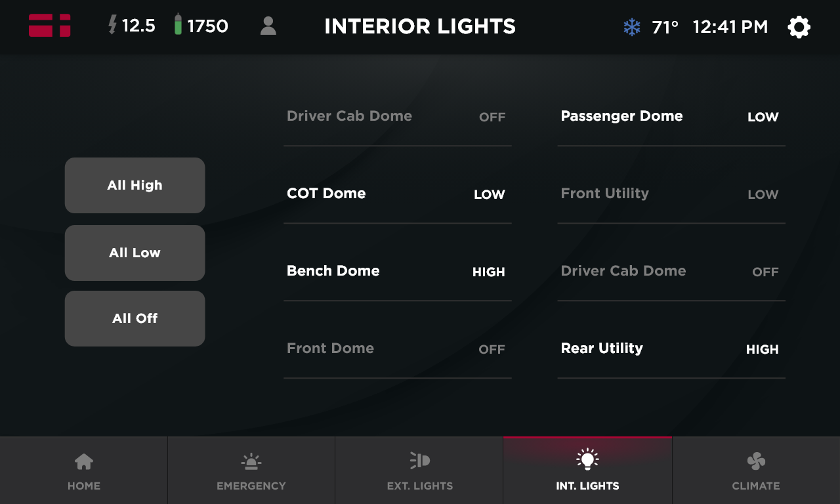Image resolution: width=840 pixels, height=504 pixels.
Task: Click the user profile icon
Action: [268, 26]
